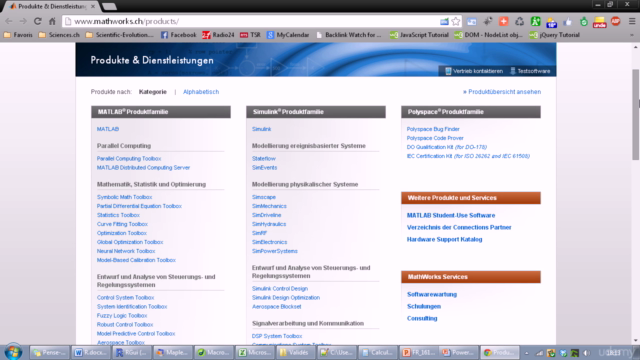Open the Consulting services link
The width and height of the screenshot is (640, 360).
[422, 318]
